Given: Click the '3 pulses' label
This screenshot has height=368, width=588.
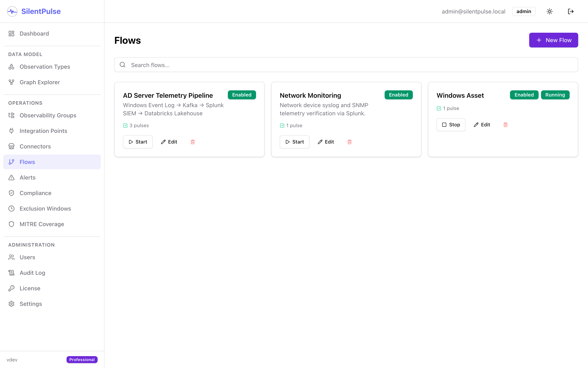Looking at the screenshot, I should click(139, 126).
